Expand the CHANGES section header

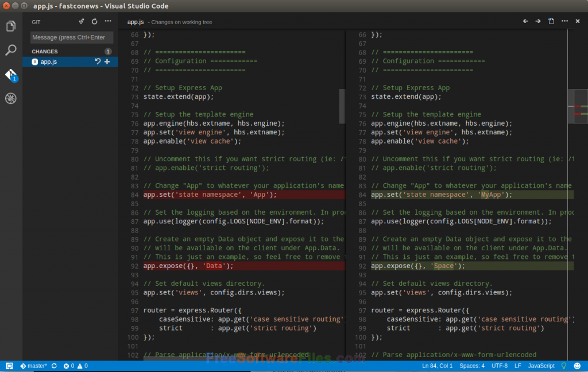tap(45, 51)
